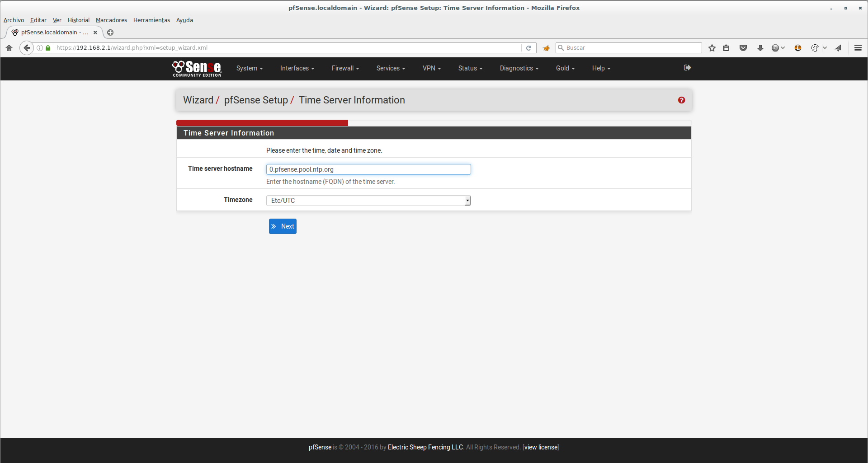Image resolution: width=868 pixels, height=463 pixels.
Task: Open the System dropdown menu
Action: pyautogui.click(x=249, y=68)
